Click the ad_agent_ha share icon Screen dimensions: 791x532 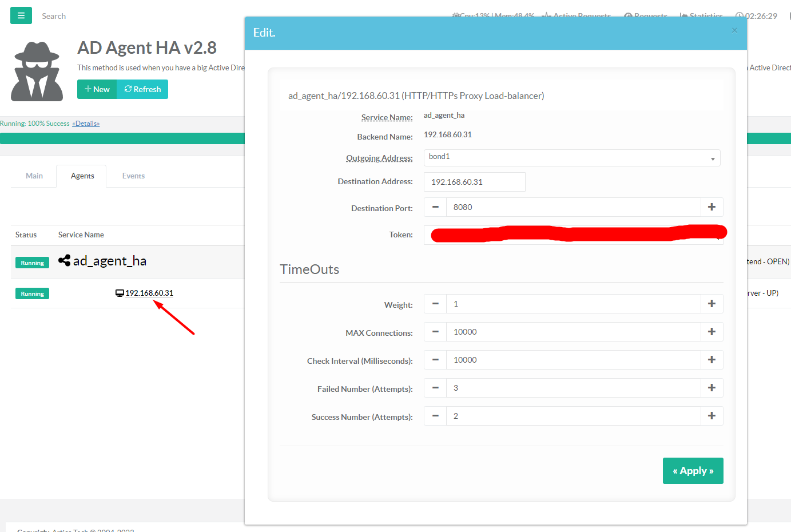(x=65, y=261)
